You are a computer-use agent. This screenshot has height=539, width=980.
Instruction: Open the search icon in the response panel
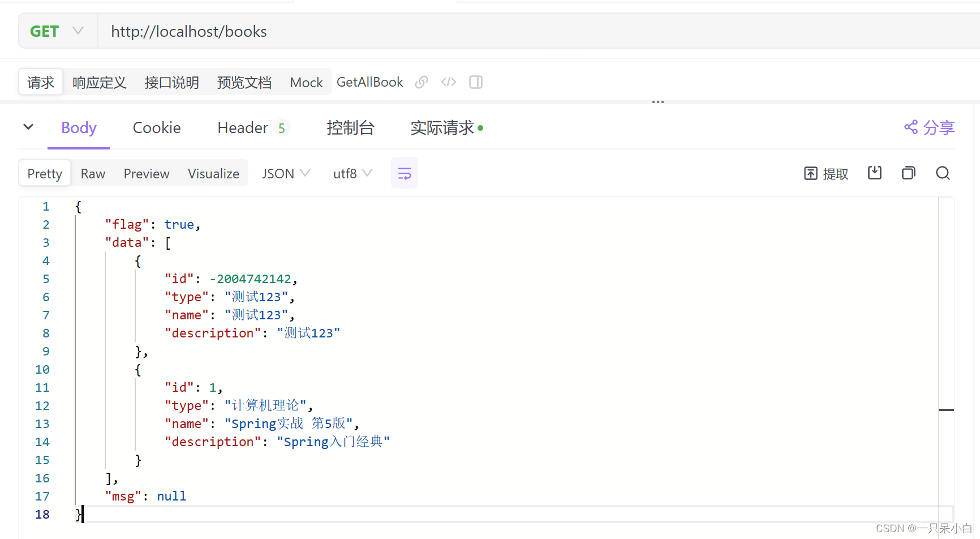pos(942,173)
